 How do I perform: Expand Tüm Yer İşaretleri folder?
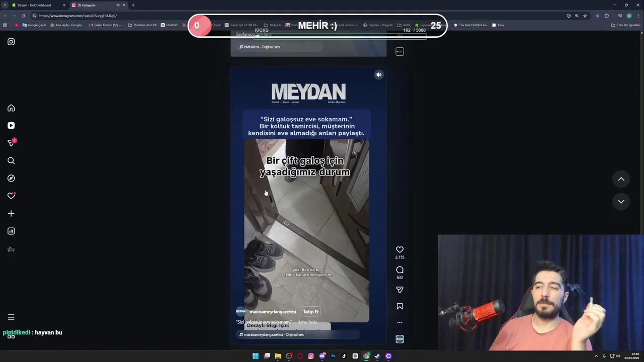[625, 25]
